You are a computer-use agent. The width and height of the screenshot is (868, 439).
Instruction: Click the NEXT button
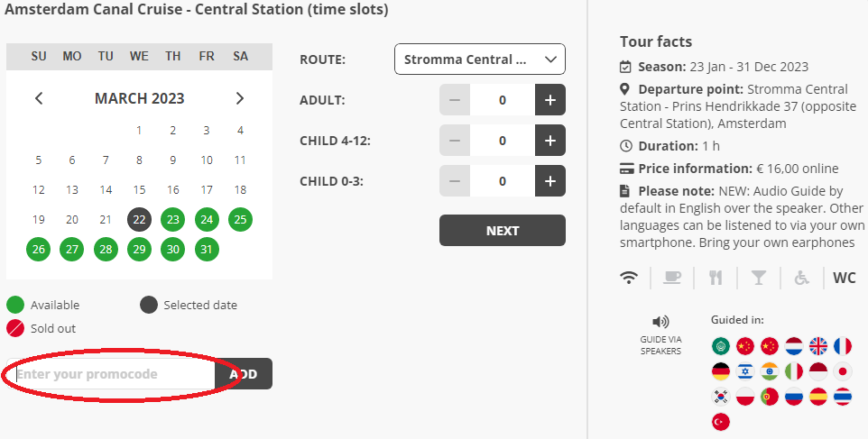tap(503, 231)
